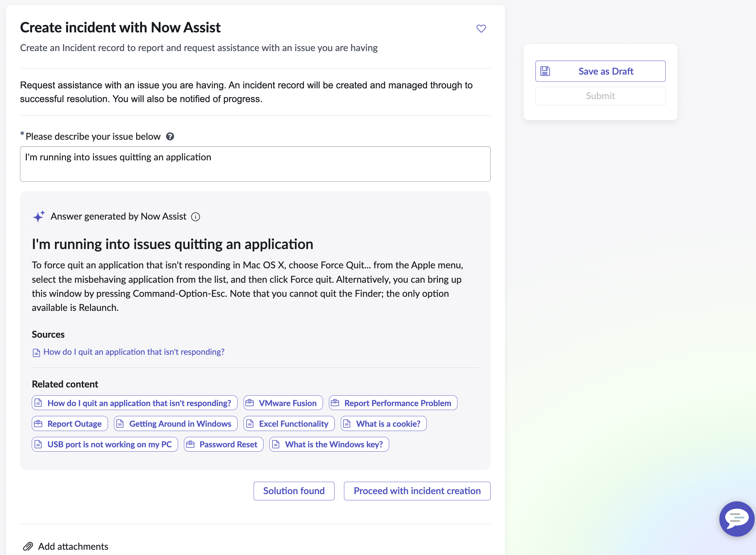756x555 pixels.
Task: Click the paperclip attachment icon
Action: [28, 546]
